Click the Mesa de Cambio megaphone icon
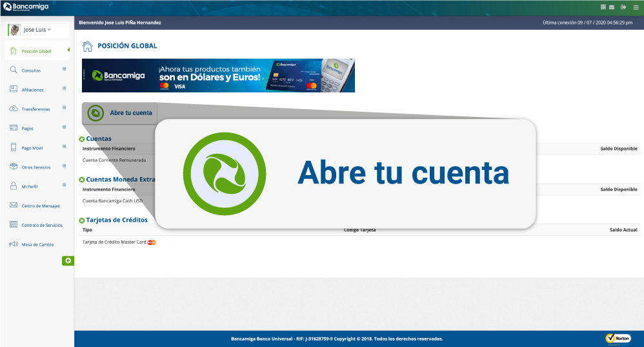The image size is (644, 347). point(14,244)
